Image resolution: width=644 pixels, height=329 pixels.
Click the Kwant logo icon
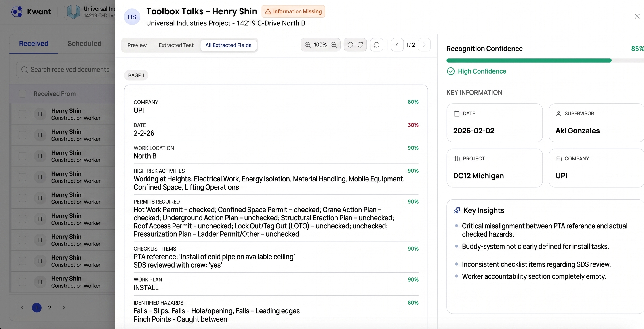[x=17, y=12]
